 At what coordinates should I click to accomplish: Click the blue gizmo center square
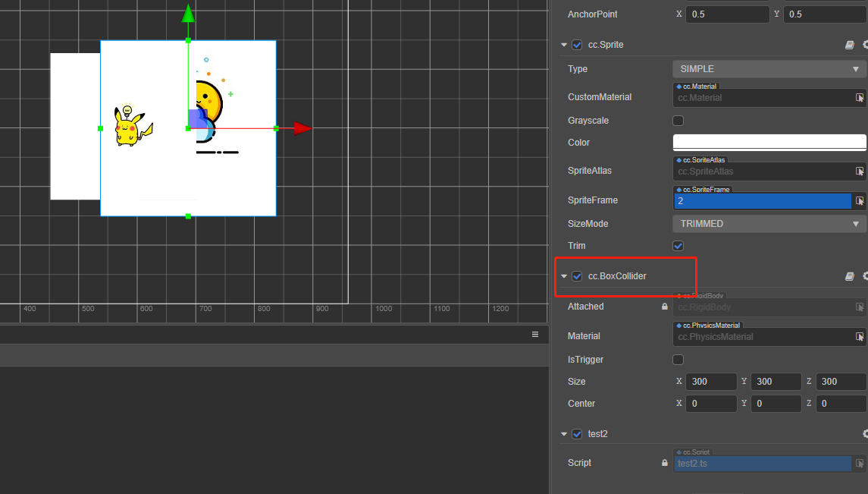tap(198, 118)
